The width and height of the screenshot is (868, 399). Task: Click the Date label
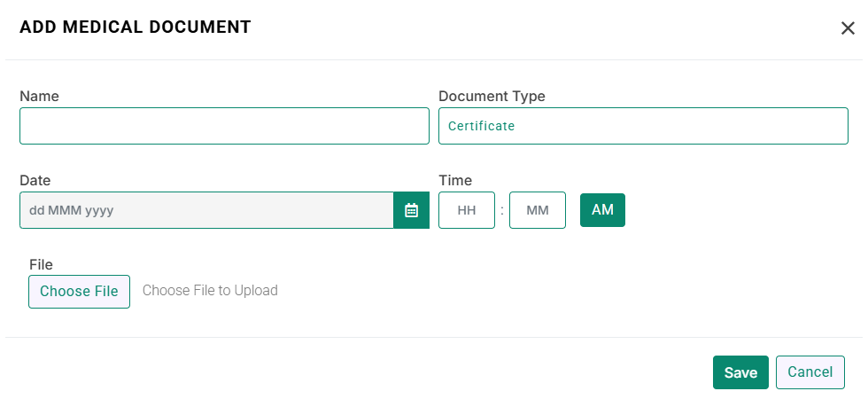click(35, 180)
